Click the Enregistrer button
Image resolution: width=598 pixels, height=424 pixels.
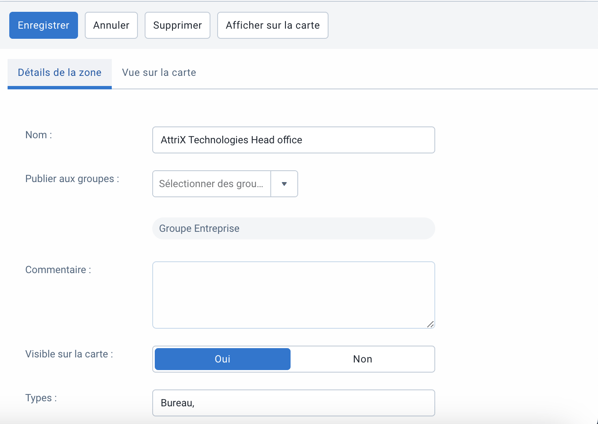(43, 26)
